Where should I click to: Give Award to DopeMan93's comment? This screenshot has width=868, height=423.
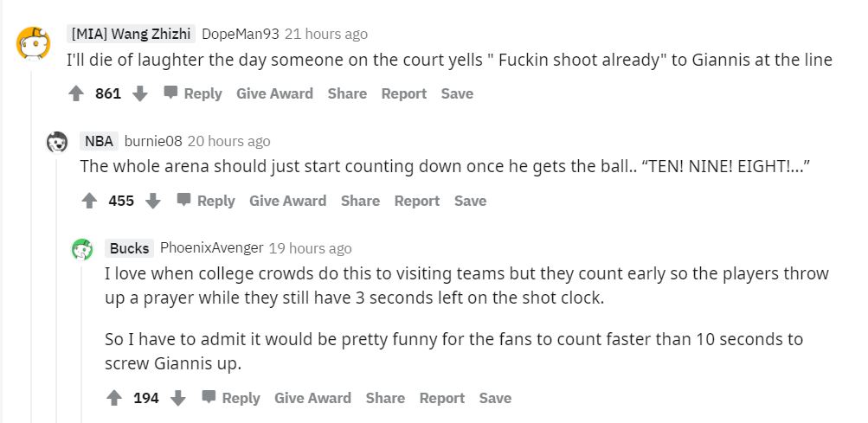pos(274,93)
